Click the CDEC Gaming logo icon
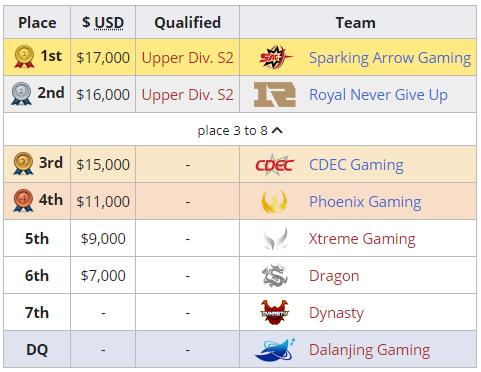The height and width of the screenshot is (372, 481). (275, 165)
